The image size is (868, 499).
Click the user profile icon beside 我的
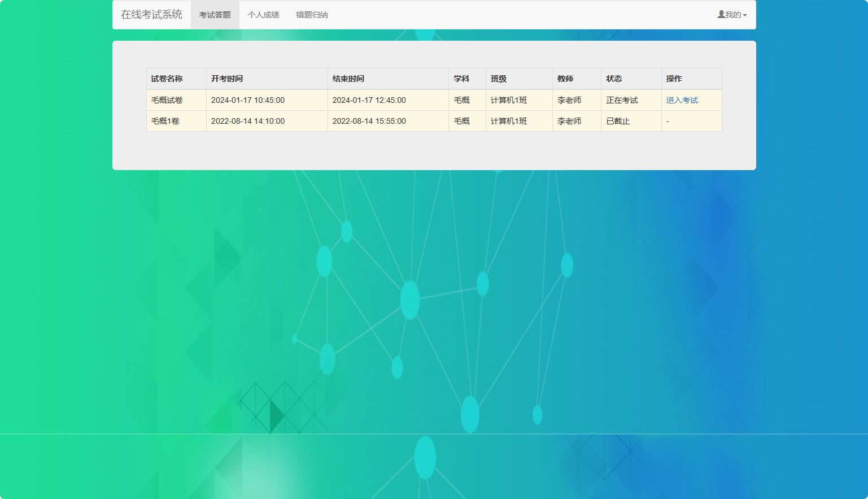pos(720,14)
